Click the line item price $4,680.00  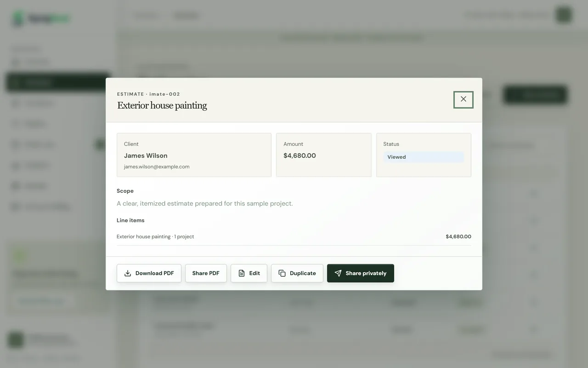pos(458,236)
